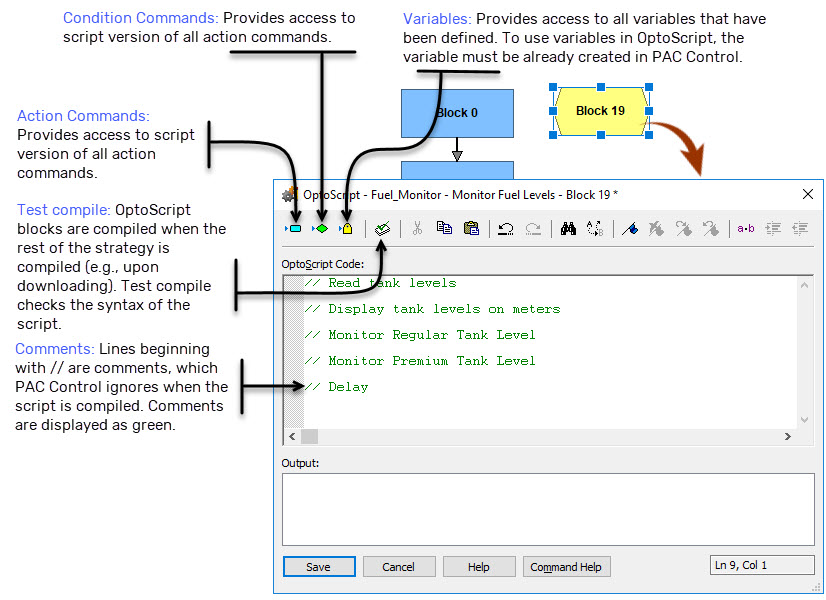Save the OptoScript block
The image size is (826, 600).
tap(318, 566)
